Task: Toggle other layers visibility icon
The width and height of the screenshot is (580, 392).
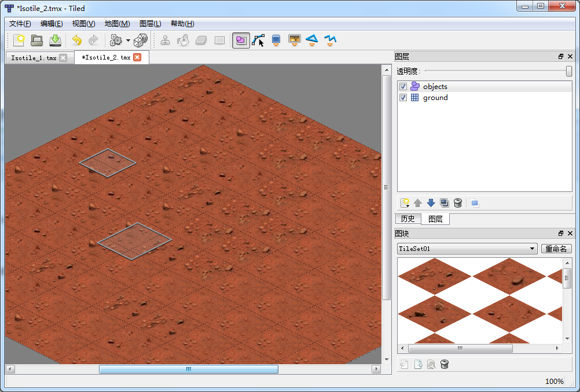Action: click(x=475, y=203)
